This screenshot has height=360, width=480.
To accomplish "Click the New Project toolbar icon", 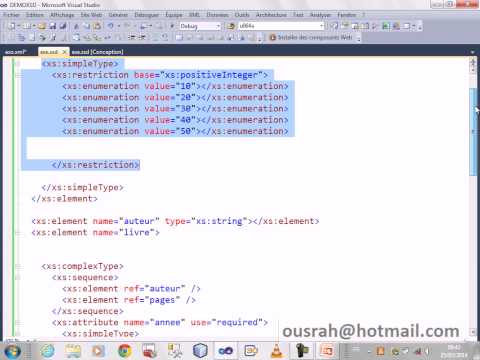I will click(12, 26).
